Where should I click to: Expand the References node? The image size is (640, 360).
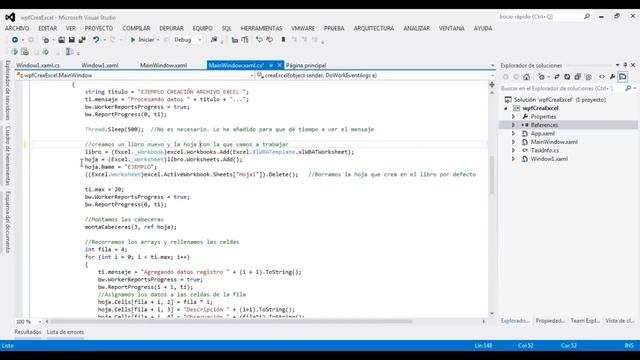click(514, 125)
